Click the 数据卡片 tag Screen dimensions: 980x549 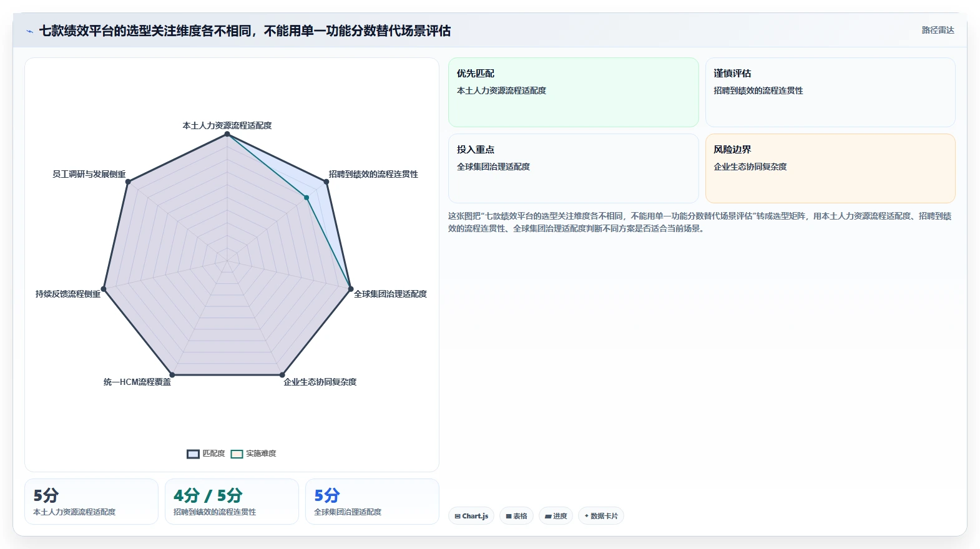click(x=601, y=516)
